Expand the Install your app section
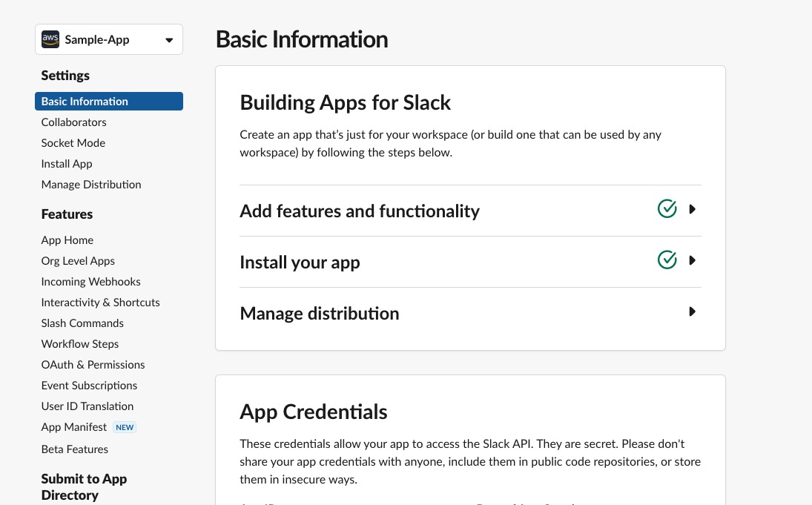 692,260
